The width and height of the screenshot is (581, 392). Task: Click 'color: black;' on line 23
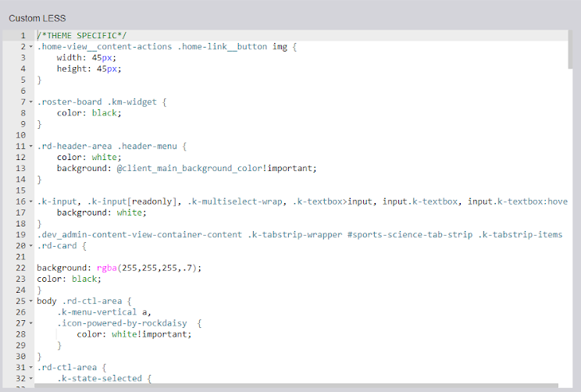[69, 279]
